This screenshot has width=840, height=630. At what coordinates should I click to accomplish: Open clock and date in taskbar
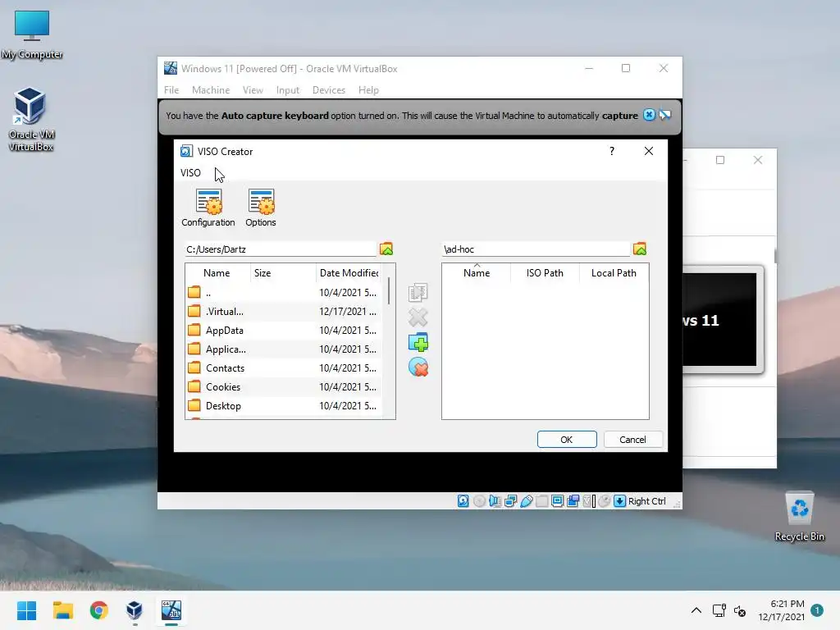[781, 610]
